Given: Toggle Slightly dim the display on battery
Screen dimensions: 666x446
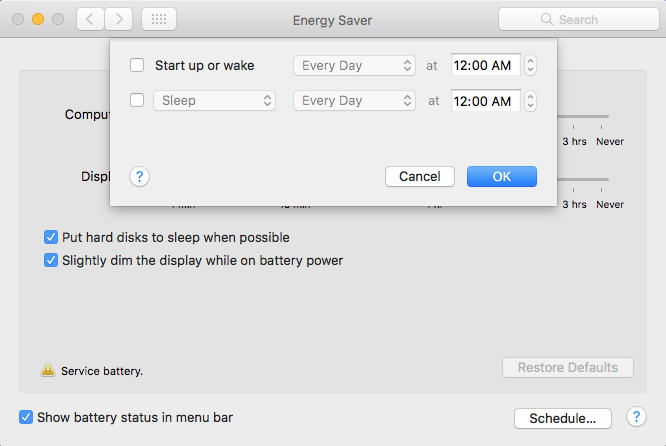Looking at the screenshot, I should [x=51, y=260].
